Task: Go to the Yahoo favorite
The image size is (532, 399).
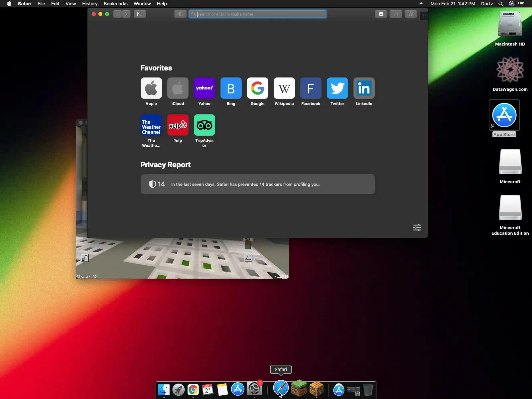Action: click(x=204, y=88)
